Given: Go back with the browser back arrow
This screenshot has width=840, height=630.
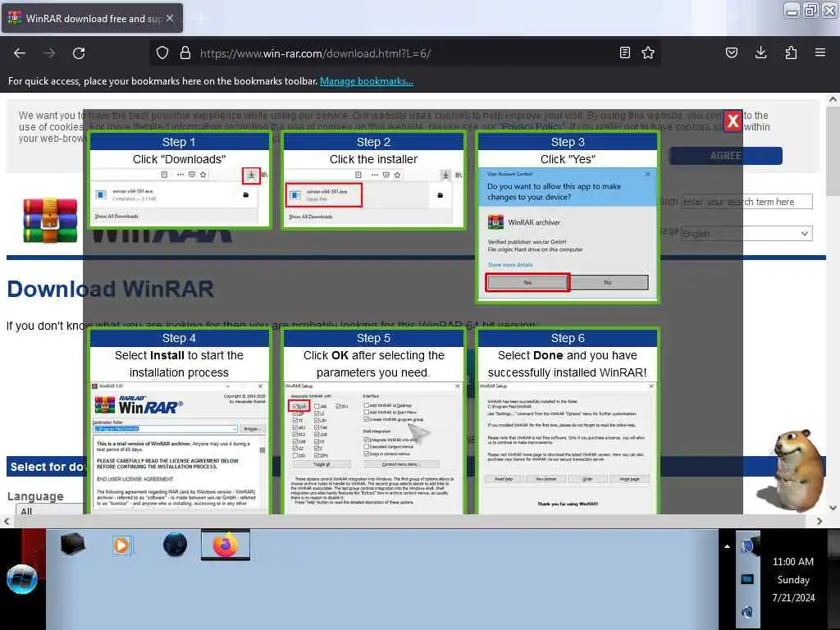Looking at the screenshot, I should point(20,53).
